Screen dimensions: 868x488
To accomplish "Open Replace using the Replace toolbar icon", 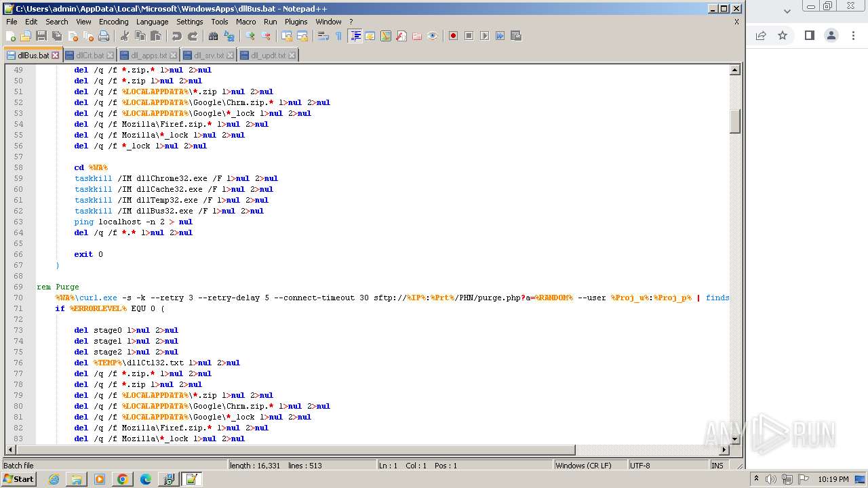I will click(229, 36).
